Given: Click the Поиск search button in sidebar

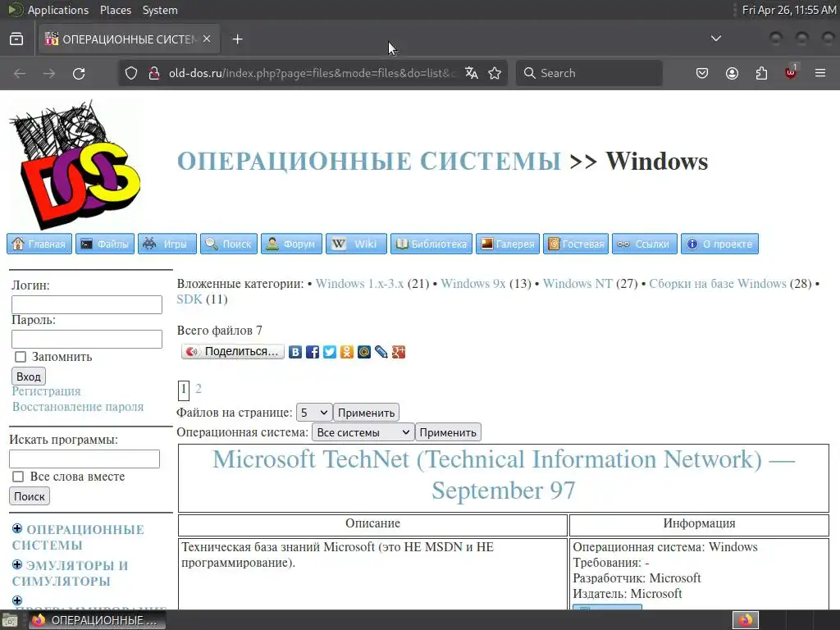Looking at the screenshot, I should [30, 496].
